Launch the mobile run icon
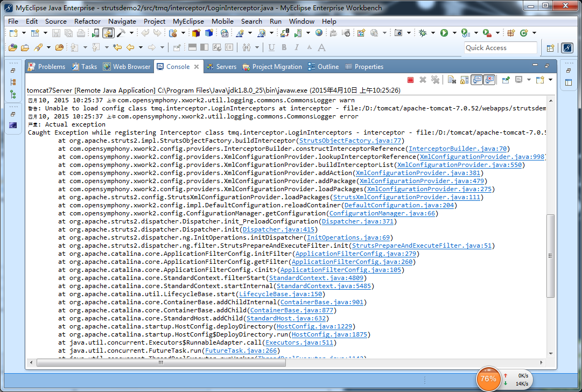This screenshot has height=392, width=582. tap(96, 33)
